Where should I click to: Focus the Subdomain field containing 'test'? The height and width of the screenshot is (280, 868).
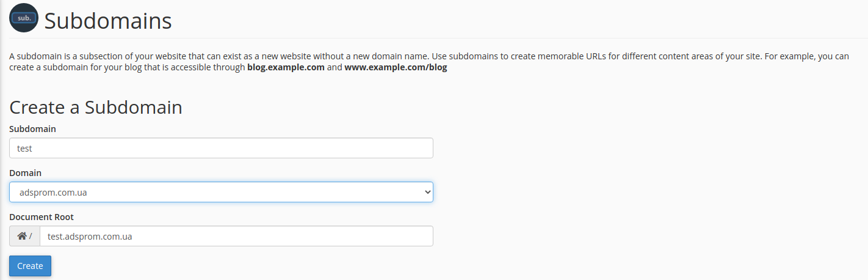pos(221,148)
